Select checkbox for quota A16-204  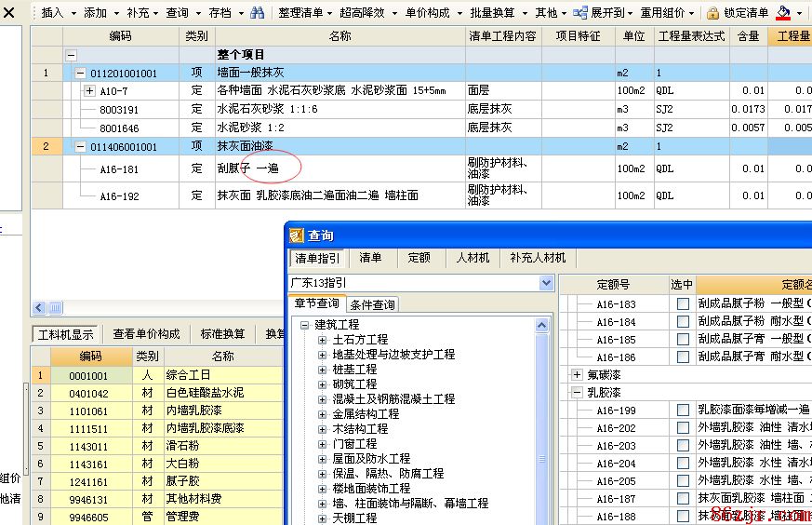tap(683, 464)
